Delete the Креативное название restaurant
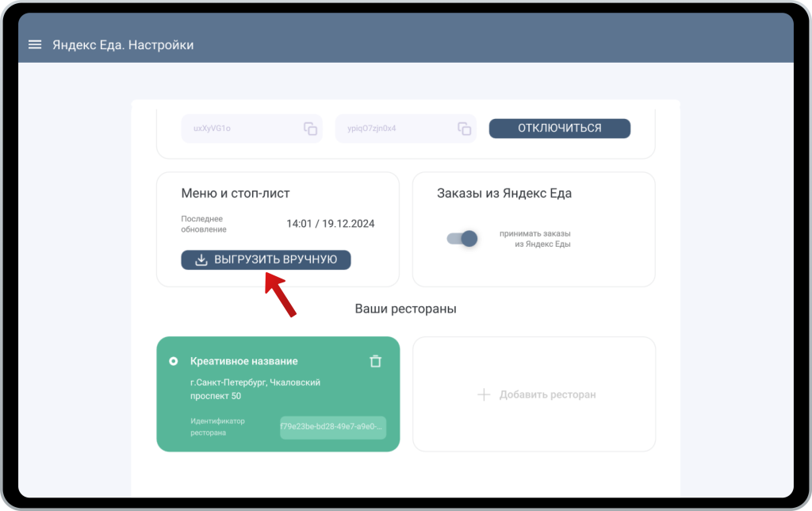Screen dimensions: 812x511 click(375, 361)
